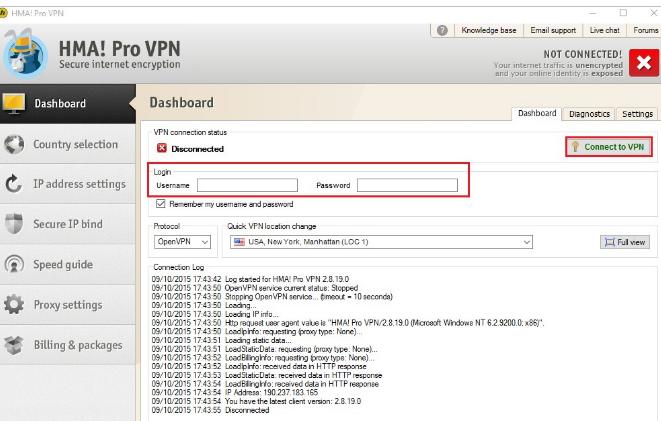Image resolution: width=661 pixels, height=421 pixels.
Task: Click the Speed guide signal icon
Action: click(x=14, y=264)
